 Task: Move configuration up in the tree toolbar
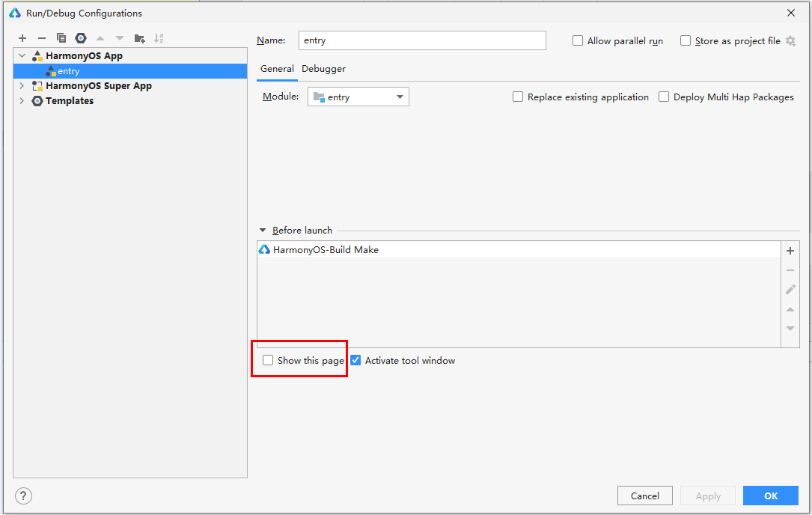(x=100, y=38)
